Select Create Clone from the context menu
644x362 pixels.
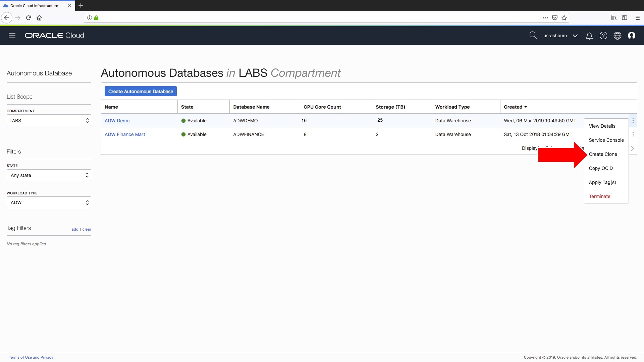point(603,154)
